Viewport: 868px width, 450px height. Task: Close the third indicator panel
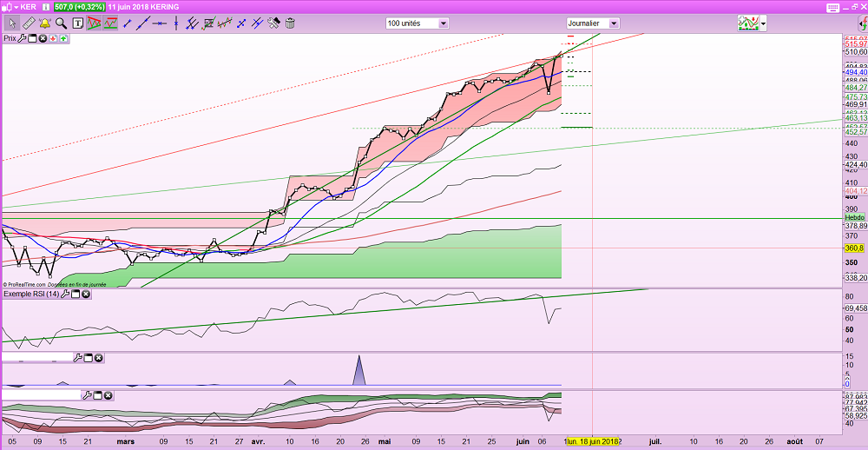(99, 358)
